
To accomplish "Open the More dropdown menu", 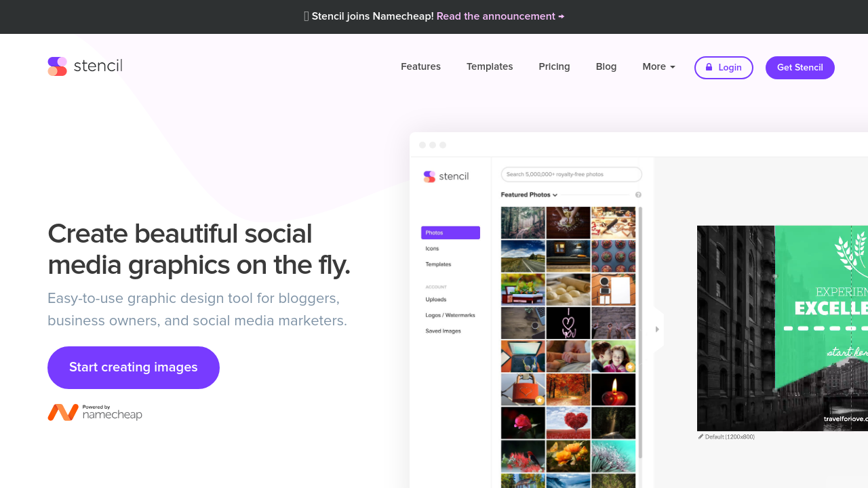I will [658, 66].
